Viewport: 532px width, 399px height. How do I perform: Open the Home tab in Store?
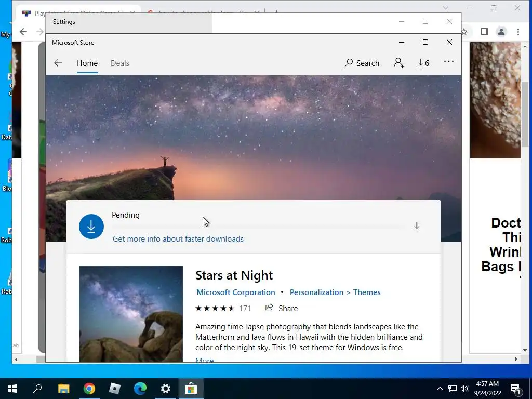click(x=87, y=63)
